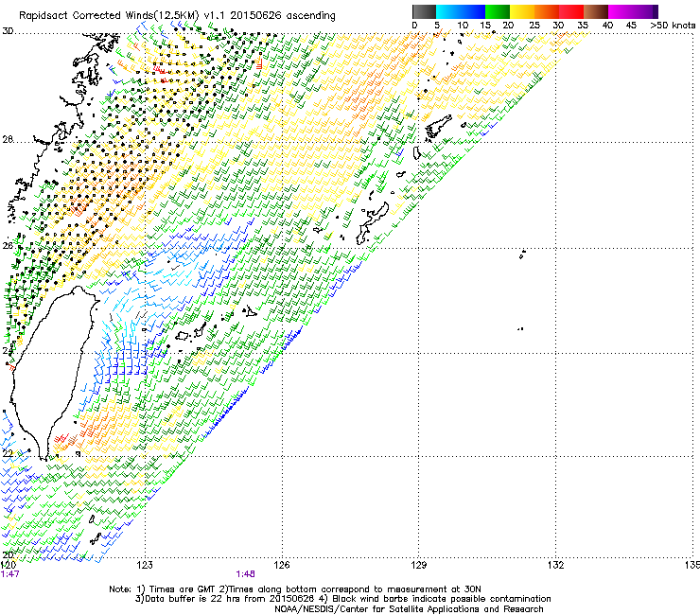
Task: Click the purple '1:47' time label
Action: click(9, 574)
